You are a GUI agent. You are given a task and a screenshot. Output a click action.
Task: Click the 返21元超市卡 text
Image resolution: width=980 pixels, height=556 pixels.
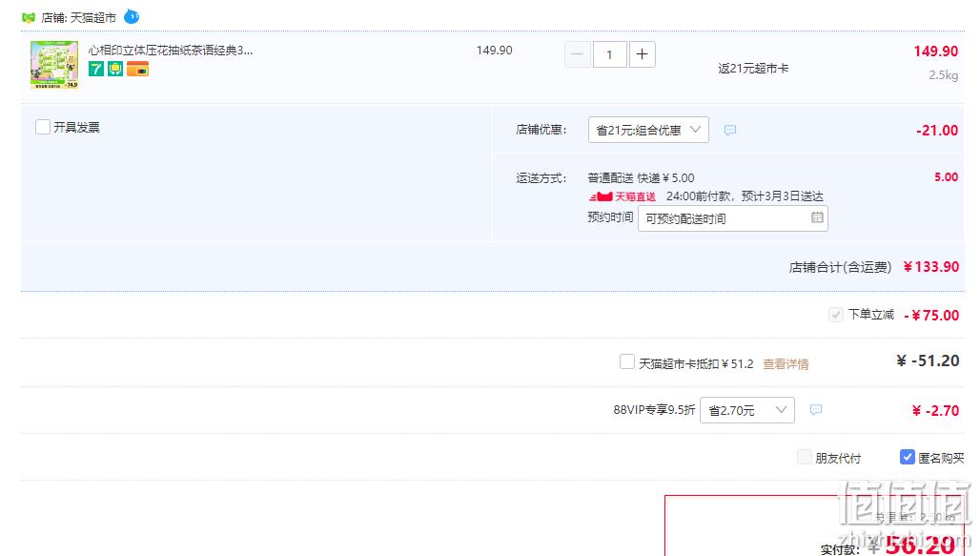point(753,69)
